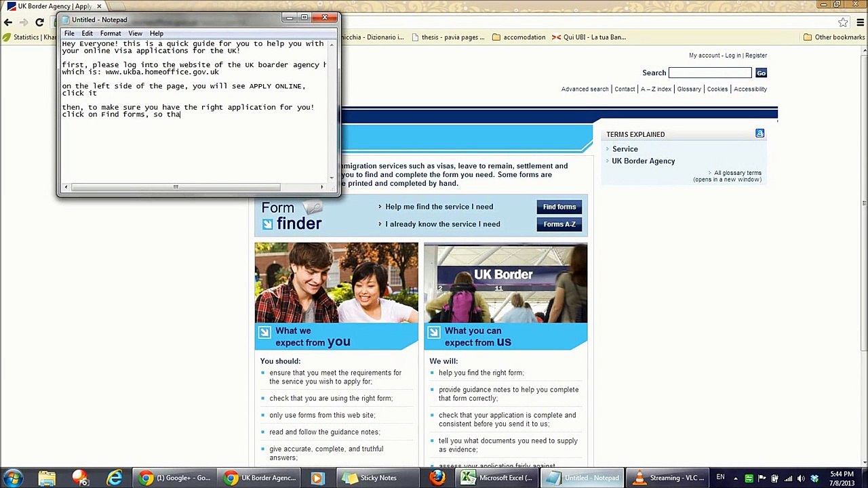Click the volume icon in system tray
The width and height of the screenshot is (868, 488).
(x=800, y=479)
